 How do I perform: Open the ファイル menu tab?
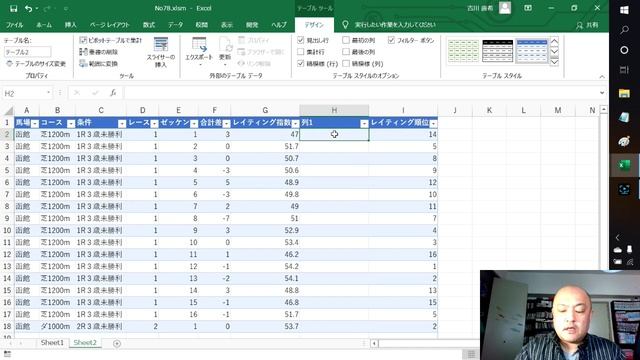14,25
